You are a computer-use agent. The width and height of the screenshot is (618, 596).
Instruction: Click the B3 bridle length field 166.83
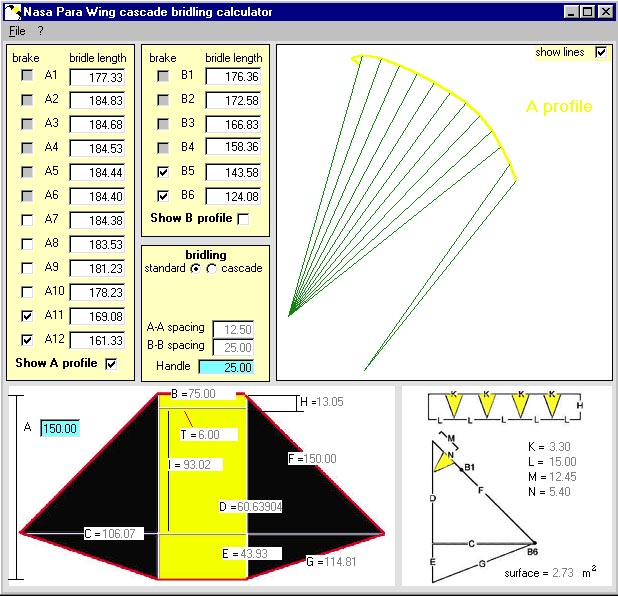(x=233, y=125)
